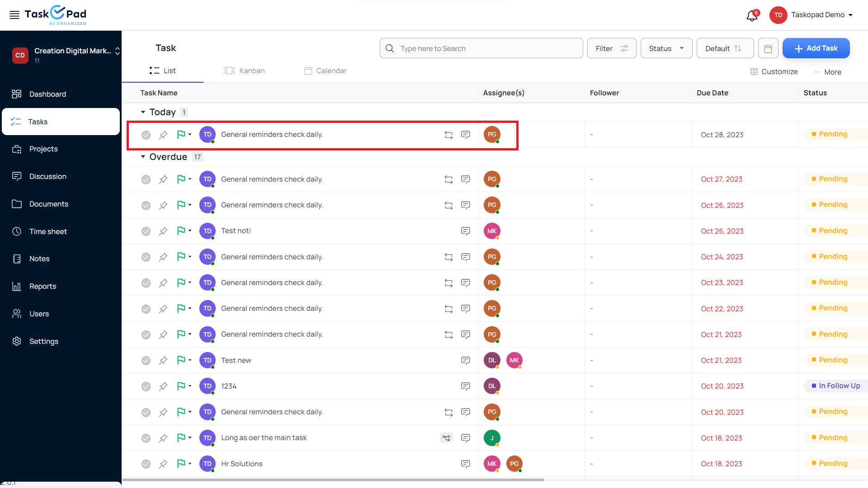Image resolution: width=868 pixels, height=488 pixels.
Task: Open Reports section in sidebar
Action: [x=42, y=286]
